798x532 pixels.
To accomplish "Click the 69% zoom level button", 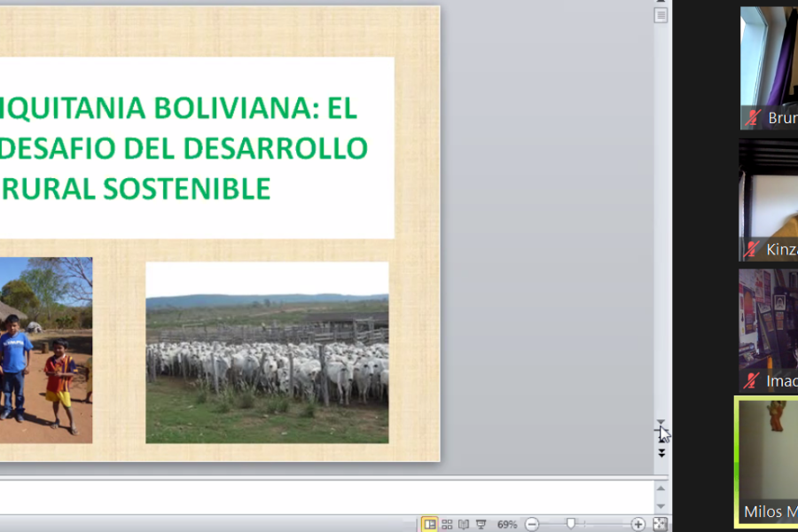I will coord(507,524).
